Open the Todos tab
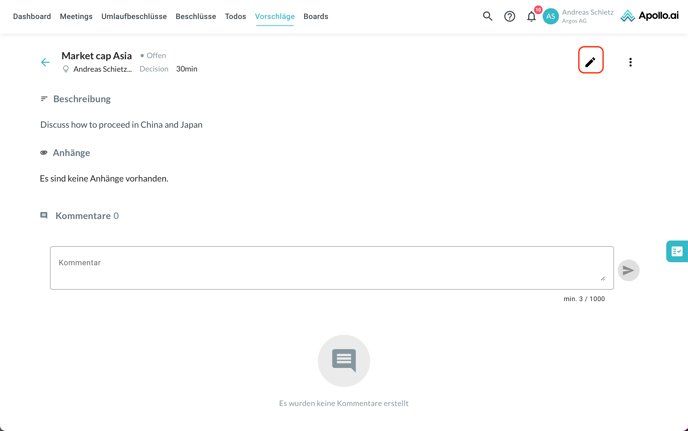Image resolution: width=688 pixels, height=431 pixels. point(235,16)
